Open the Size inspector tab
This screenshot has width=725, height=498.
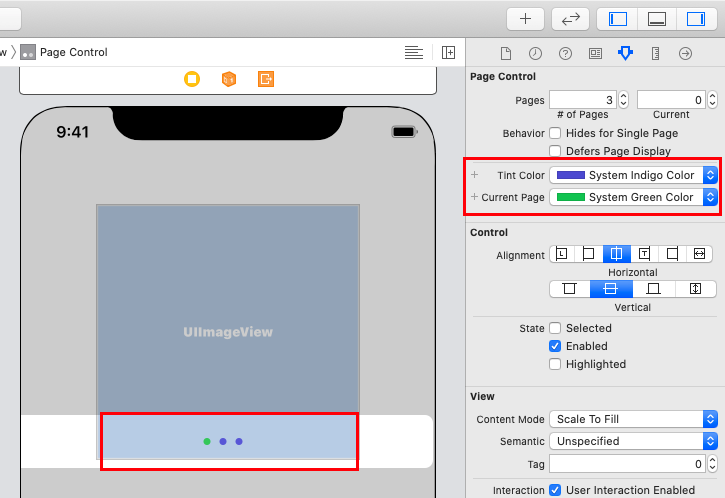pyautogui.click(x=655, y=54)
